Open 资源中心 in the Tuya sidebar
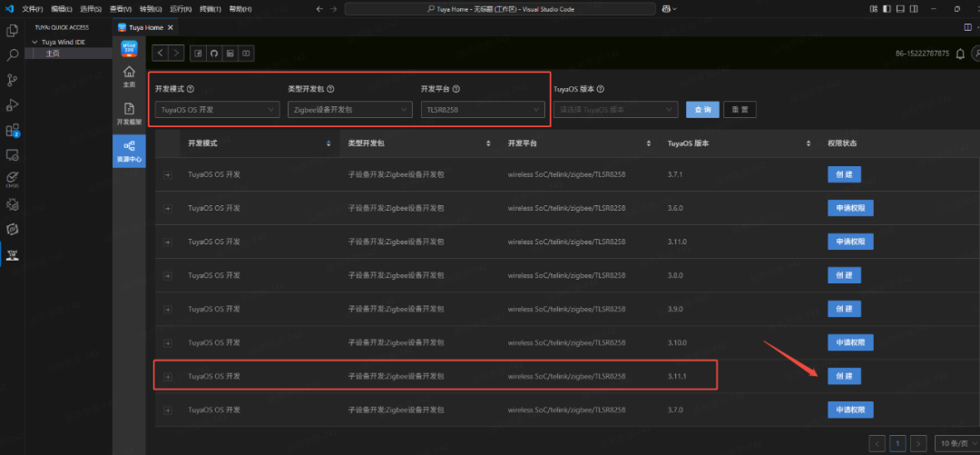This screenshot has width=980, height=455. tap(130, 151)
